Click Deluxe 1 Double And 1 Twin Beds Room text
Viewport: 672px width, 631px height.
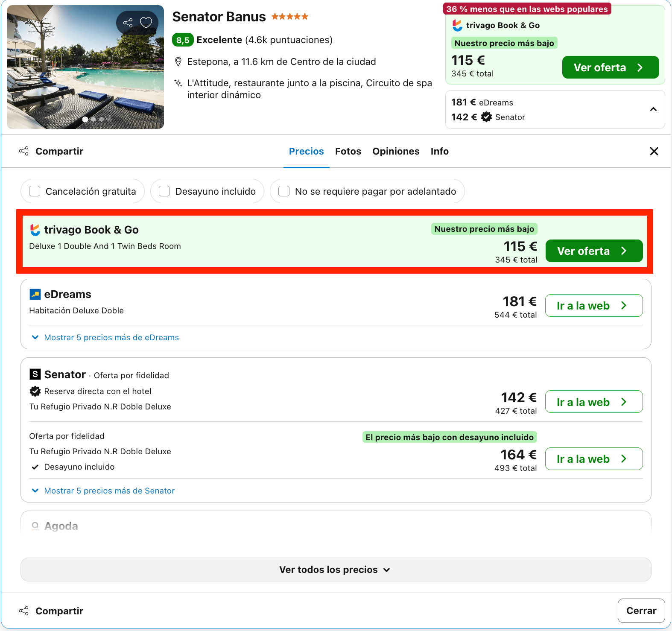[x=105, y=246]
